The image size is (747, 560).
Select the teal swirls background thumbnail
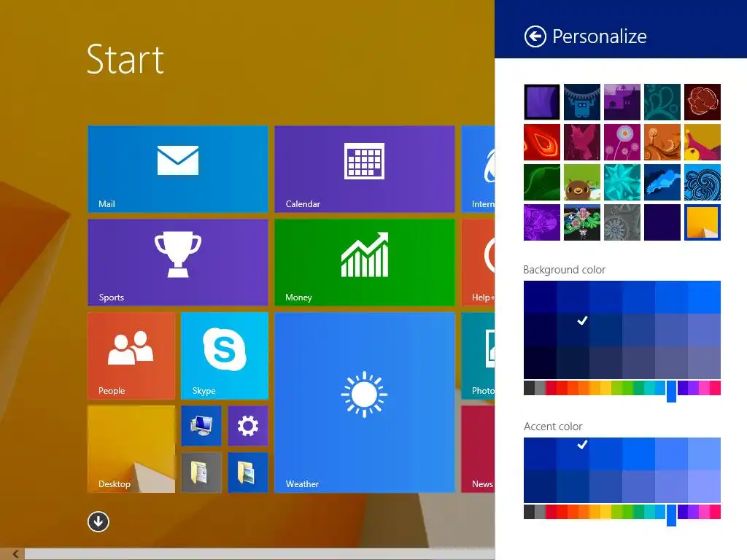pos(662,102)
